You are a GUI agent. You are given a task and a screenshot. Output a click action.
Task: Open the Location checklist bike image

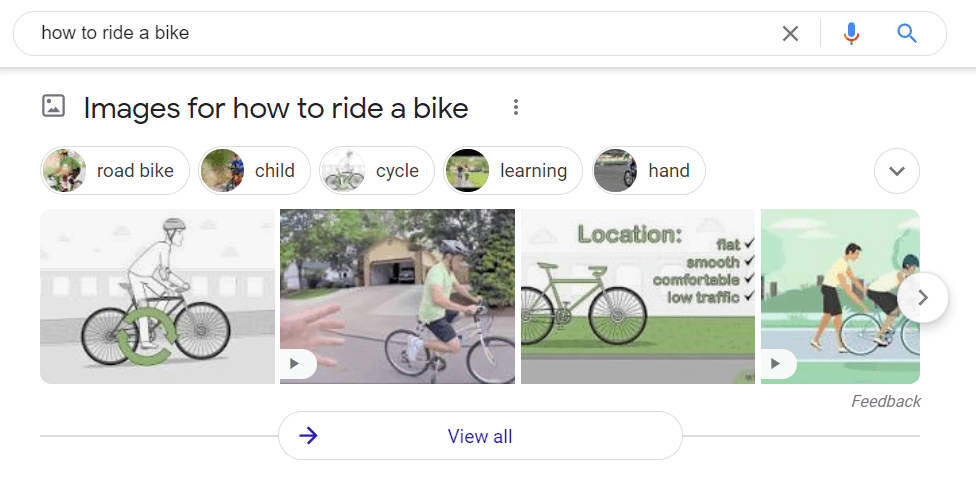point(637,296)
